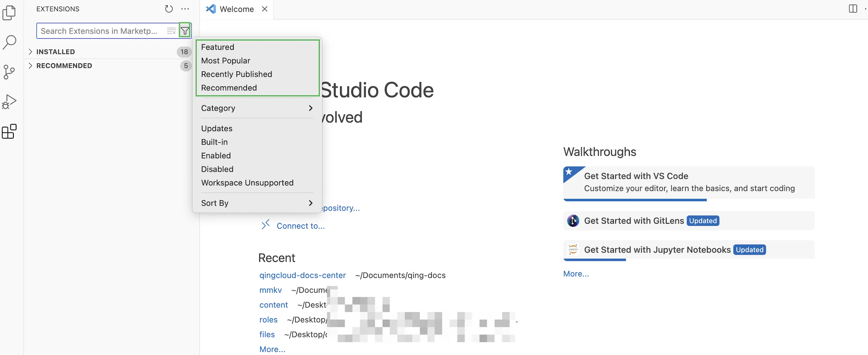
Task: Open the Search view in activity bar
Action: click(x=9, y=42)
